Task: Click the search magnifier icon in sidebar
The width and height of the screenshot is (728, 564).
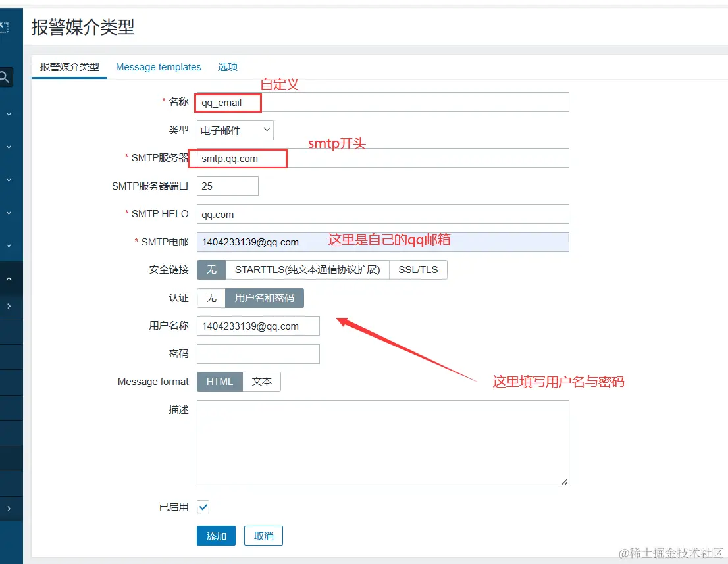Action: click(5, 77)
